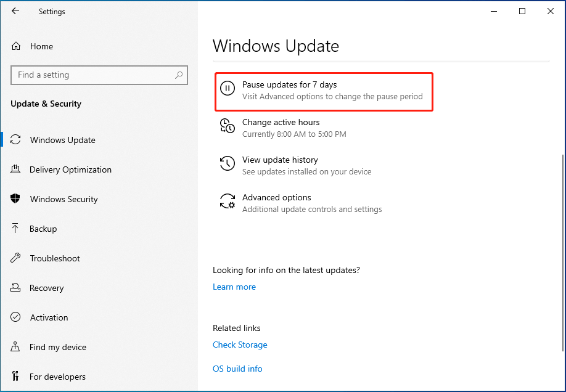Click the Advanced options gear-sync icon

coord(228,201)
